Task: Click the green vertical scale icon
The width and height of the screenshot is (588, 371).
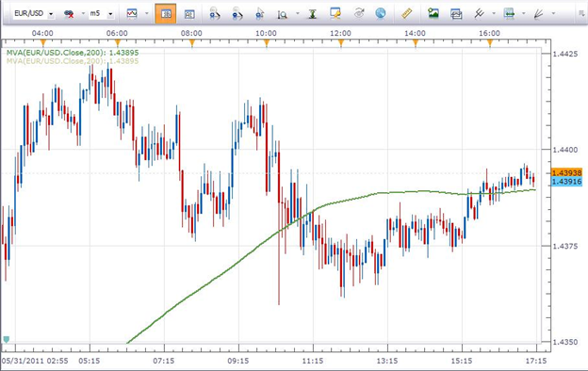Action: [313, 14]
